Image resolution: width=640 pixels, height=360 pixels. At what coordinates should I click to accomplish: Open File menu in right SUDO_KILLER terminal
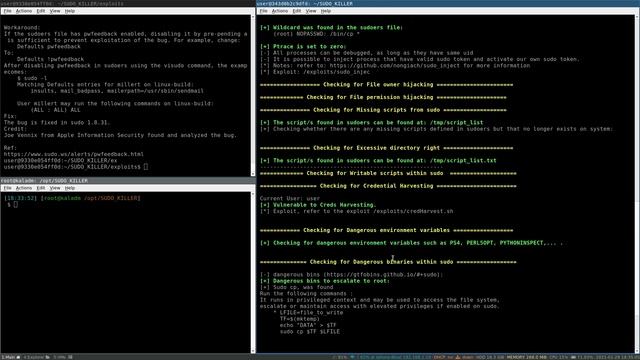(x=264, y=11)
